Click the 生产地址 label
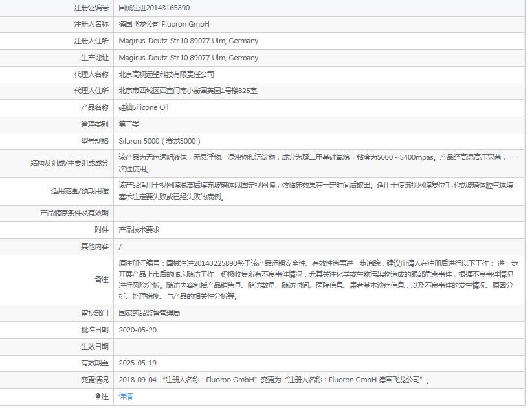This screenshot has width=532, height=412. coord(94,58)
